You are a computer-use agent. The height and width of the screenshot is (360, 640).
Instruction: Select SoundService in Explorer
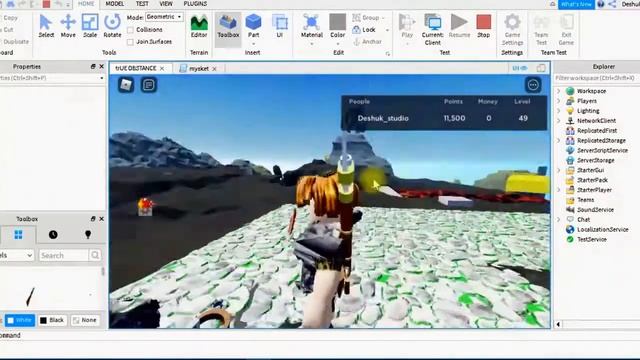(x=595, y=210)
